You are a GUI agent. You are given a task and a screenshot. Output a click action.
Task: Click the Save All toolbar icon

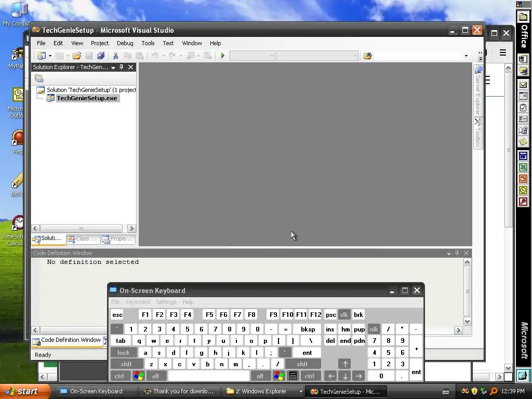101,56
